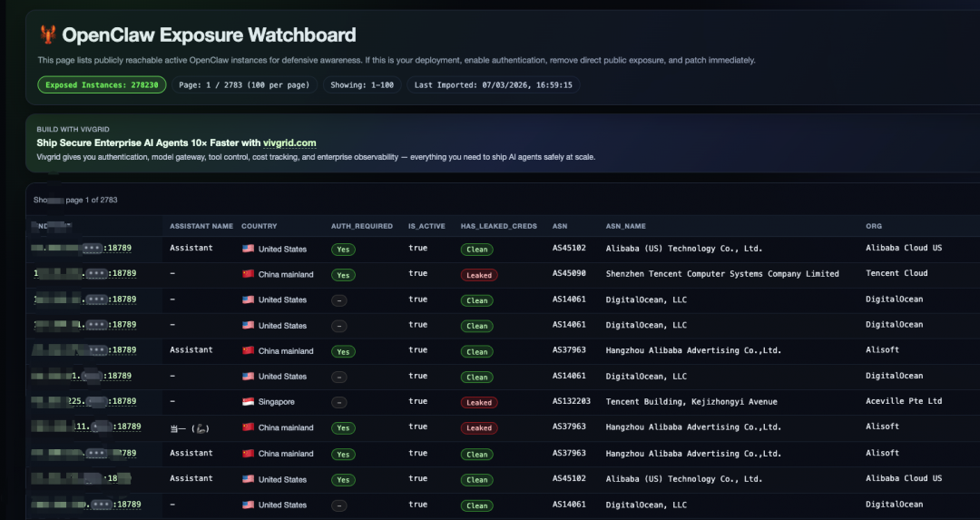
Task: Click the Singapore flag icon
Action: (x=248, y=402)
